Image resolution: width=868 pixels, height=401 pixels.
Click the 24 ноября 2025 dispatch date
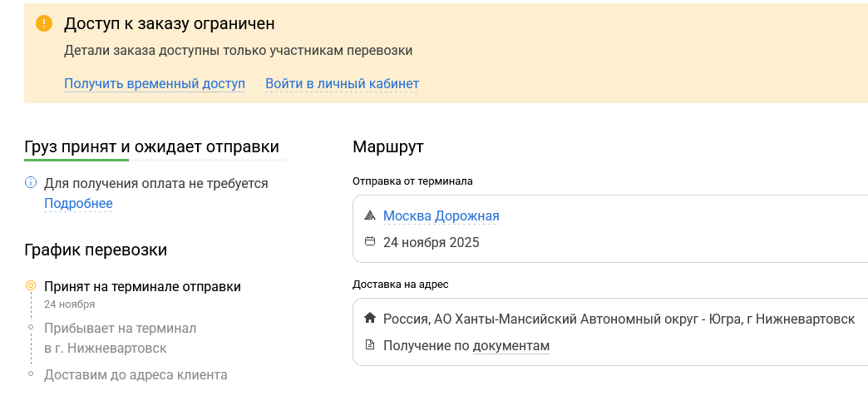click(431, 243)
